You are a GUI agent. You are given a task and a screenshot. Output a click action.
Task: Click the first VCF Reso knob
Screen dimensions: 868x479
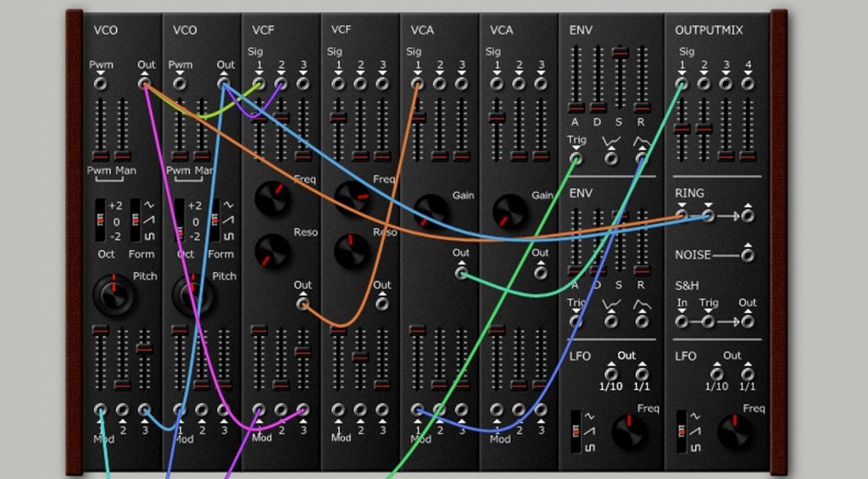coord(272,250)
